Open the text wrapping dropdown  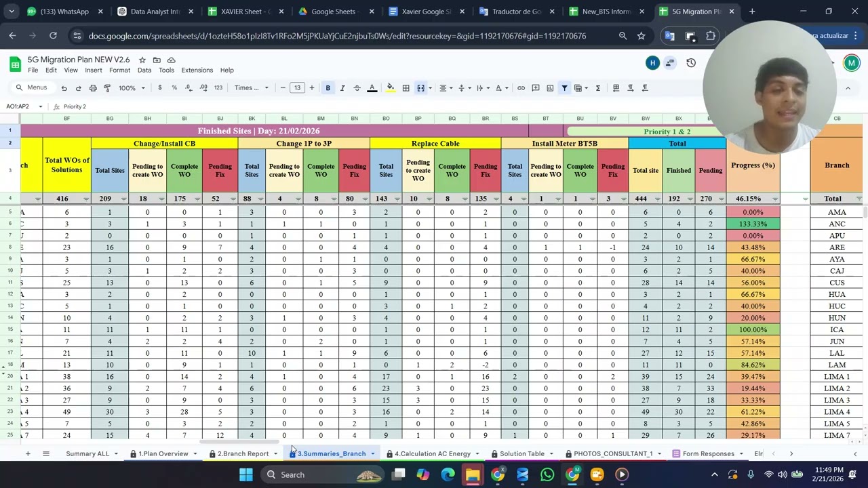482,88
